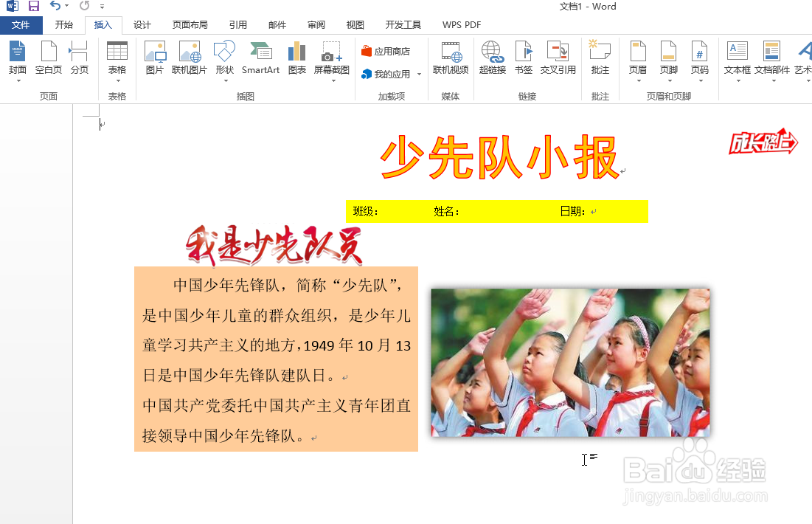
Task: Expand the dropdown arrow under Screenshot (屏幕截图)
Action: pyautogui.click(x=333, y=81)
